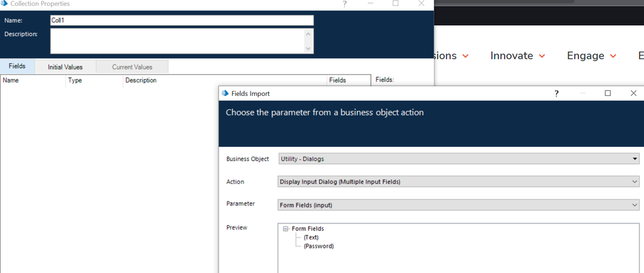Select the (Text) field in Preview
644x273 pixels.
(311, 238)
